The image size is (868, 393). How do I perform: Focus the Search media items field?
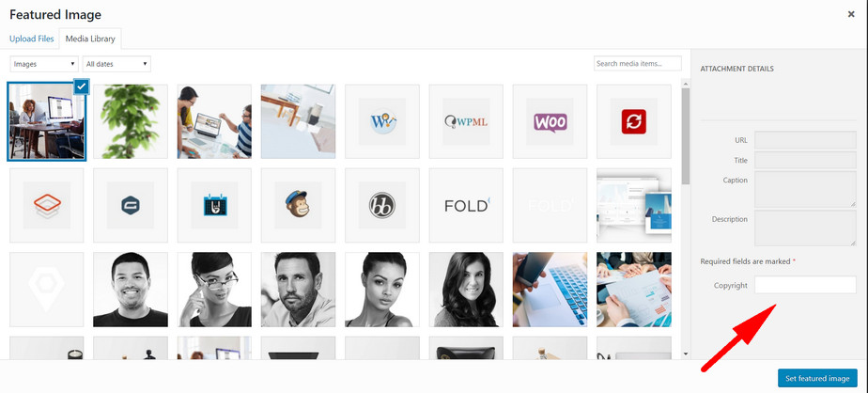[x=638, y=64]
